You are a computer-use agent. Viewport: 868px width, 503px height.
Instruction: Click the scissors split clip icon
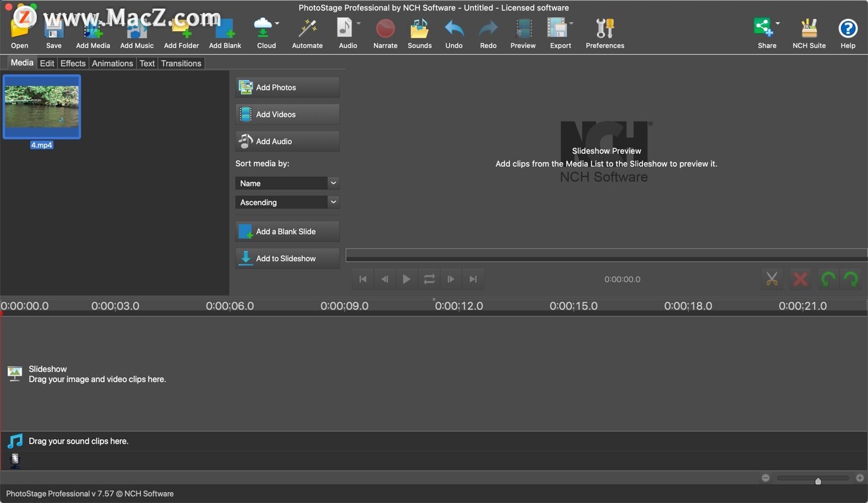coord(772,279)
